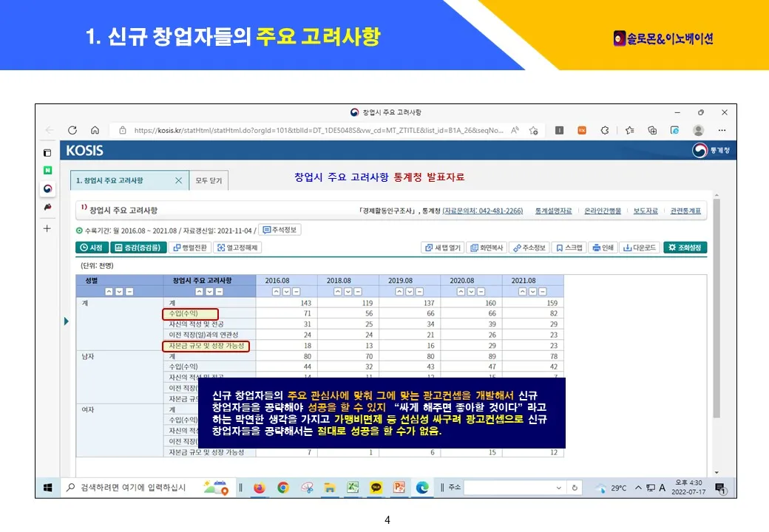Open Firefox from the taskbar
This screenshot has width=769, height=532.
tap(259, 488)
